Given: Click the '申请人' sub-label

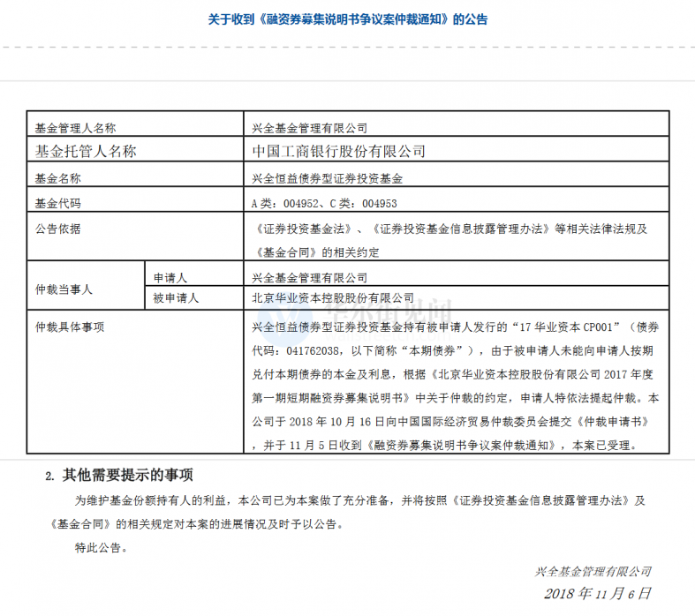Looking at the screenshot, I should [x=170, y=278].
